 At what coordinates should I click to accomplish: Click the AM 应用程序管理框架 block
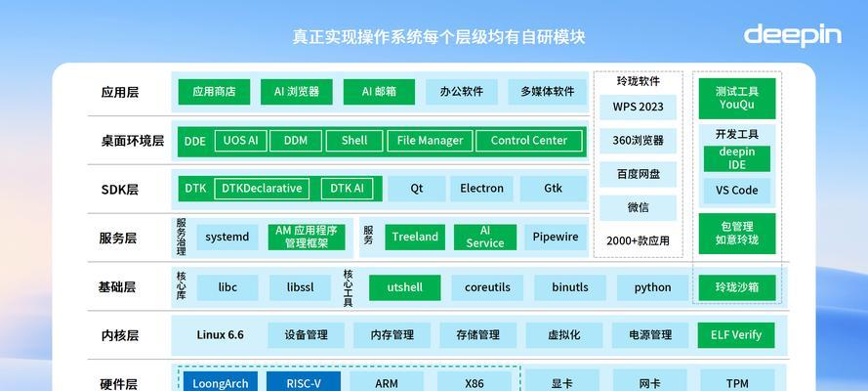point(307,237)
